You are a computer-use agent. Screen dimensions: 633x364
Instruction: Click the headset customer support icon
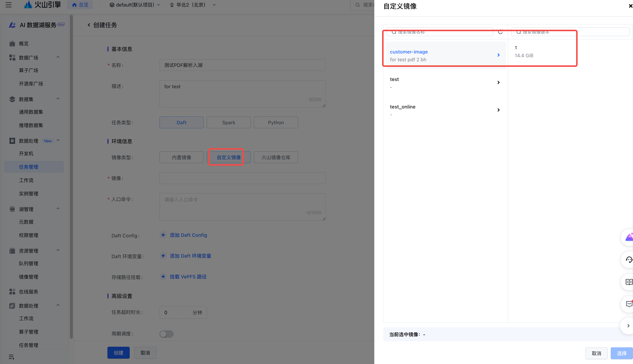tap(629, 260)
